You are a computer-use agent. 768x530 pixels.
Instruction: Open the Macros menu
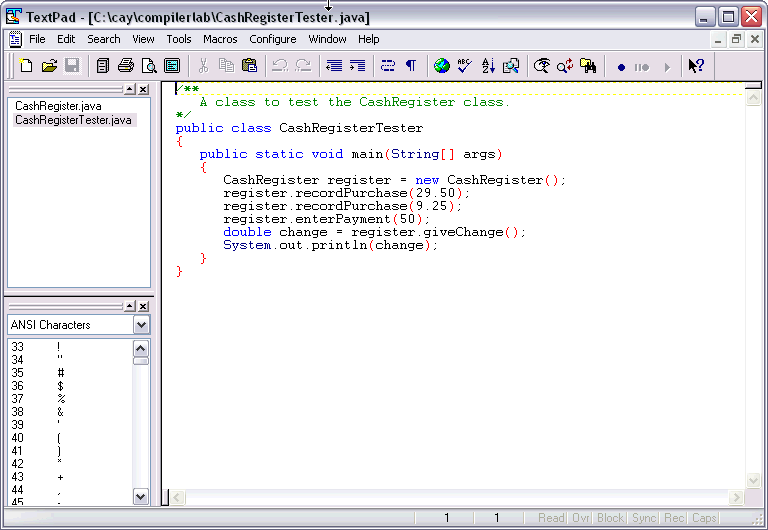click(220, 39)
